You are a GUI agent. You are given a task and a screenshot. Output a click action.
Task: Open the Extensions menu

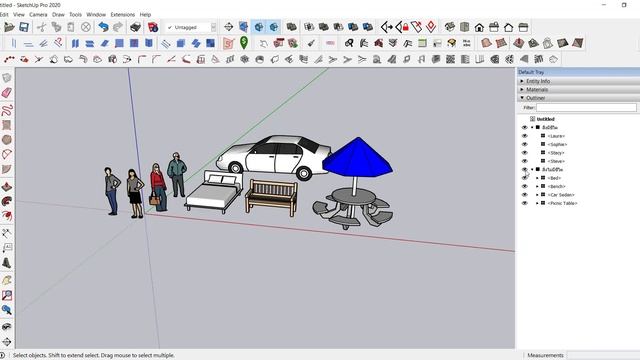tap(122, 14)
